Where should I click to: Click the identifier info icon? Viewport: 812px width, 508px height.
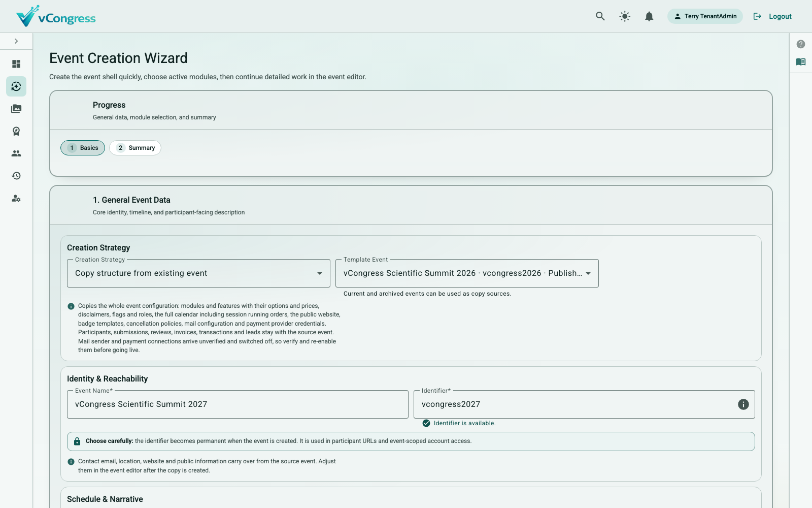[x=743, y=404]
